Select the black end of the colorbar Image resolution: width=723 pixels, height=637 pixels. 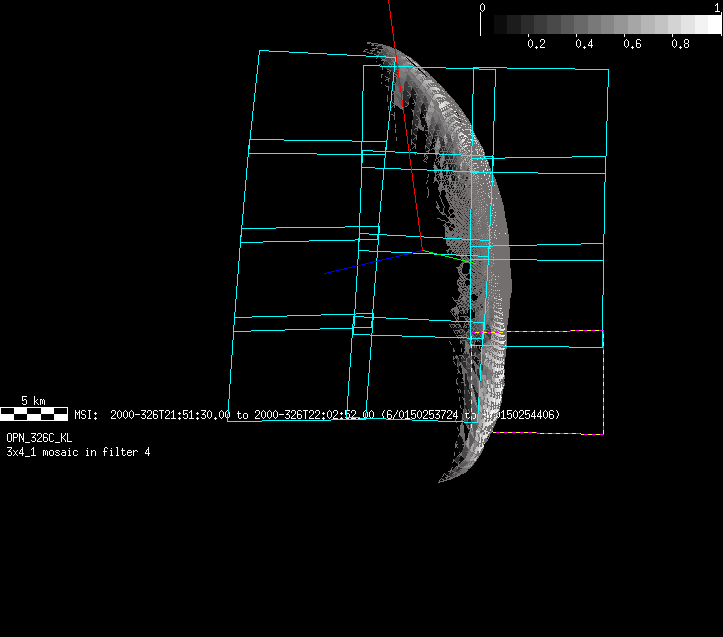(x=489, y=24)
